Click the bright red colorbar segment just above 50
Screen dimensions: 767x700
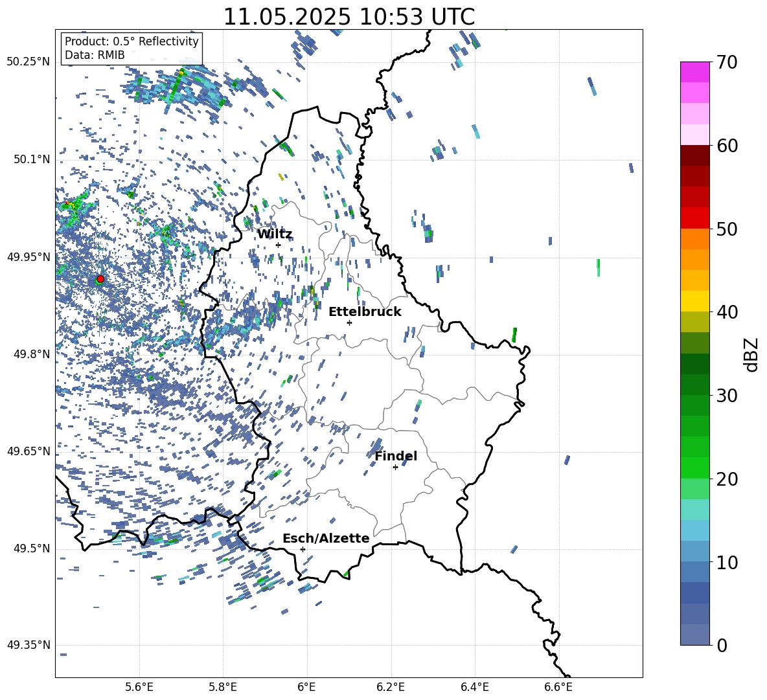[x=694, y=218]
